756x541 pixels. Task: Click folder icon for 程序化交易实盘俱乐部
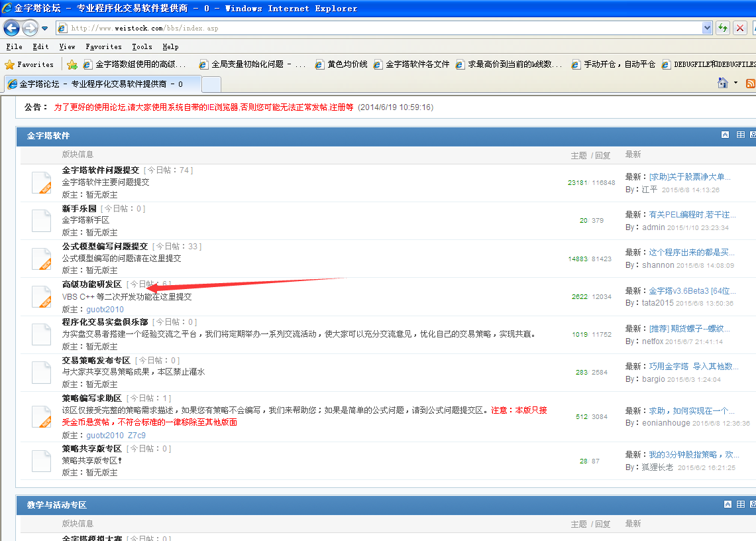[x=42, y=334]
